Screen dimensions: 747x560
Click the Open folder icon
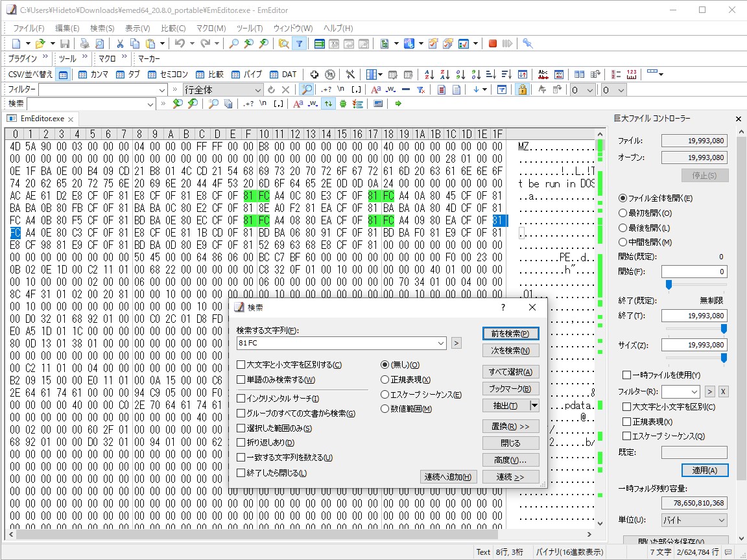pos(40,44)
